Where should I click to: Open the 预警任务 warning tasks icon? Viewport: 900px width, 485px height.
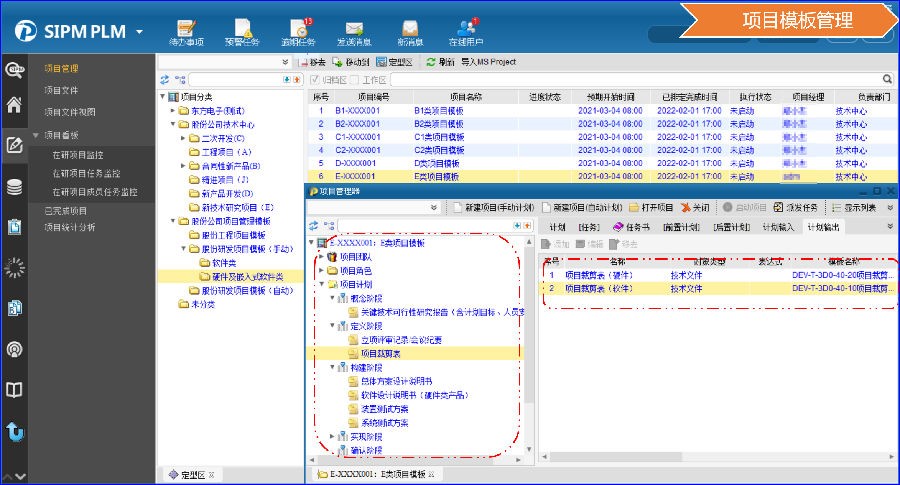[x=241, y=31]
